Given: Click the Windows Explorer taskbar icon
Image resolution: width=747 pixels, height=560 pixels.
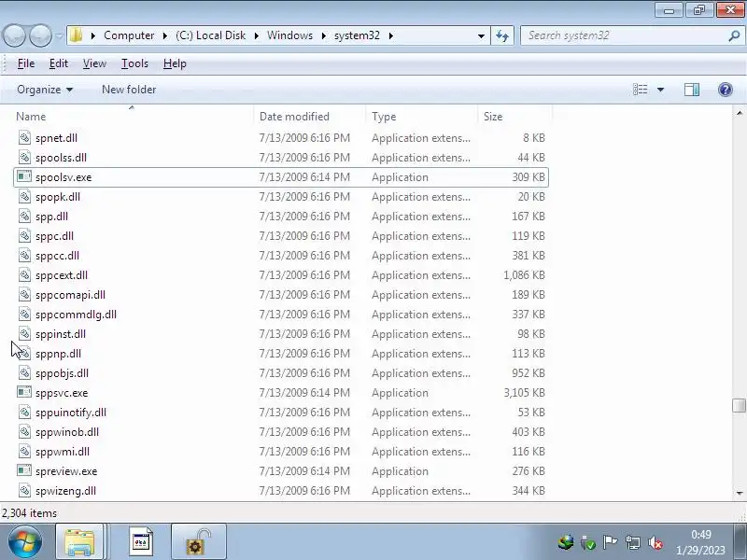Looking at the screenshot, I should (79, 542).
